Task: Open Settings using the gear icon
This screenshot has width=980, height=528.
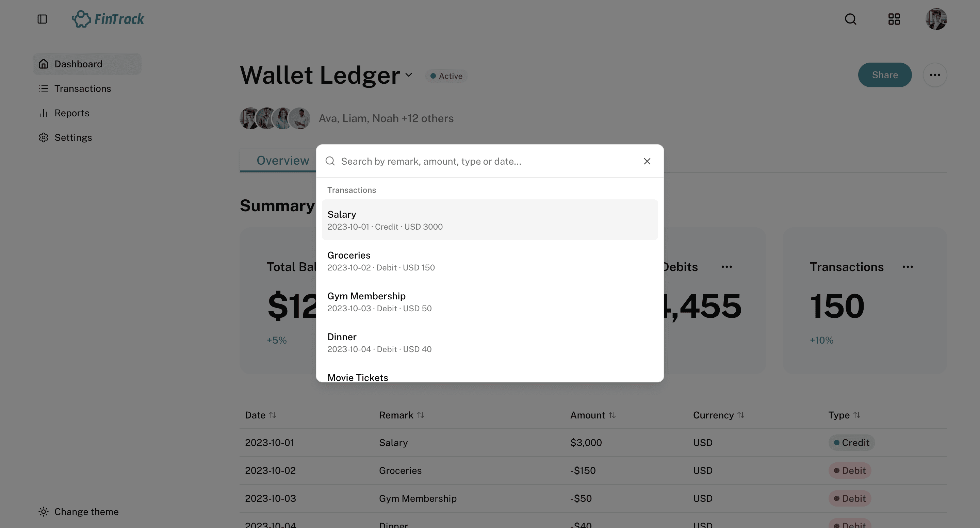Action: click(44, 137)
